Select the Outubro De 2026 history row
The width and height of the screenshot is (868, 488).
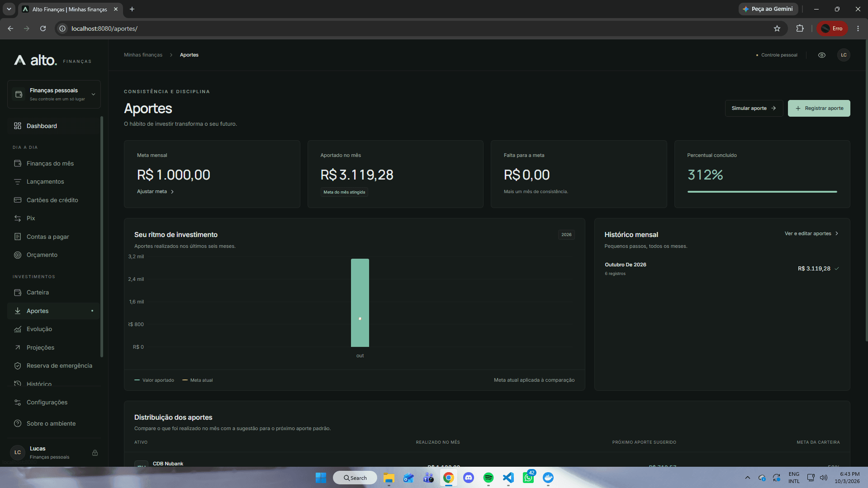[722, 269]
